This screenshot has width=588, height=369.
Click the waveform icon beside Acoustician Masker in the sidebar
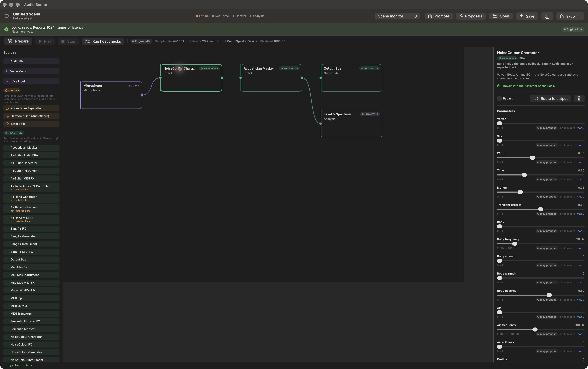point(7,148)
